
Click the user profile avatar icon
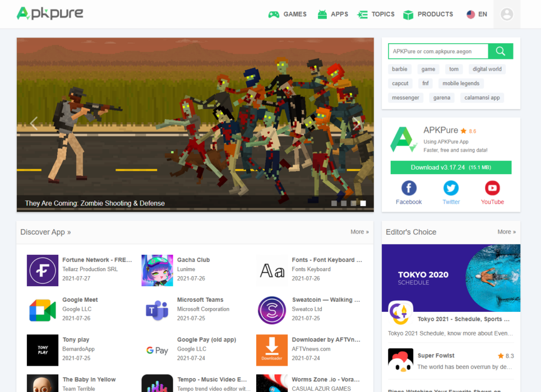click(507, 15)
